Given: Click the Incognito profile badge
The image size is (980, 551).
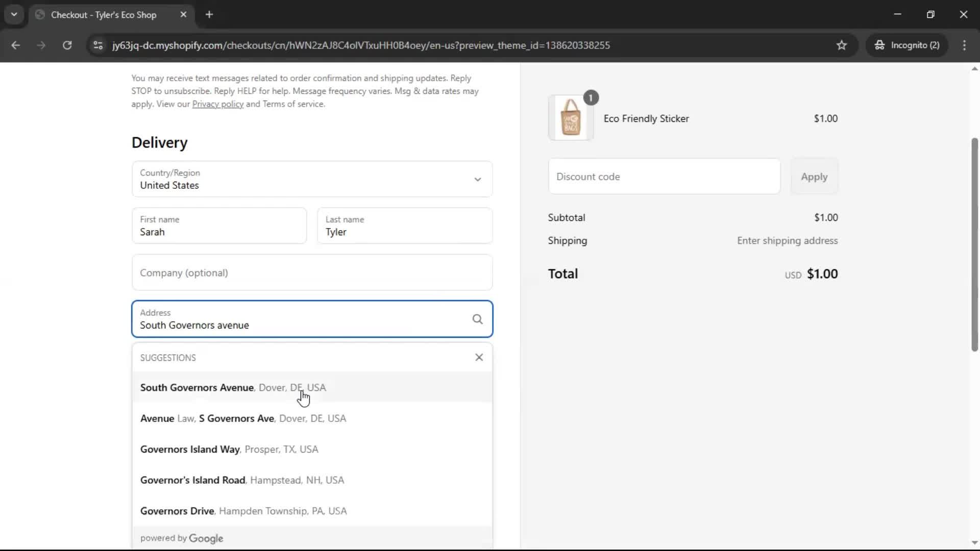Looking at the screenshot, I should click(908, 45).
